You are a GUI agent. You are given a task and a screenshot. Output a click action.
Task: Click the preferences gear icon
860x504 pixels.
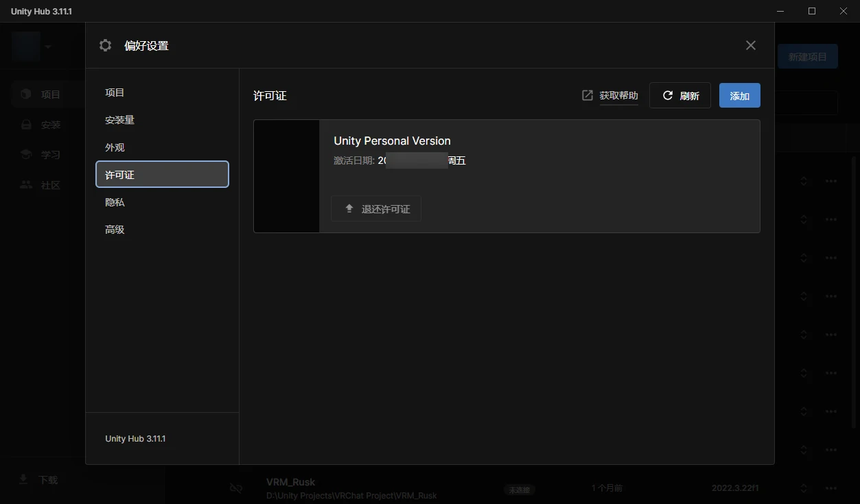point(105,45)
